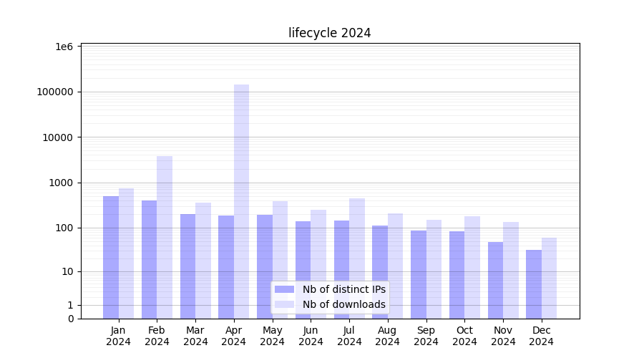Select the 'Jun 2024' x-axis label
This screenshot has height=358, width=644.
(311, 336)
